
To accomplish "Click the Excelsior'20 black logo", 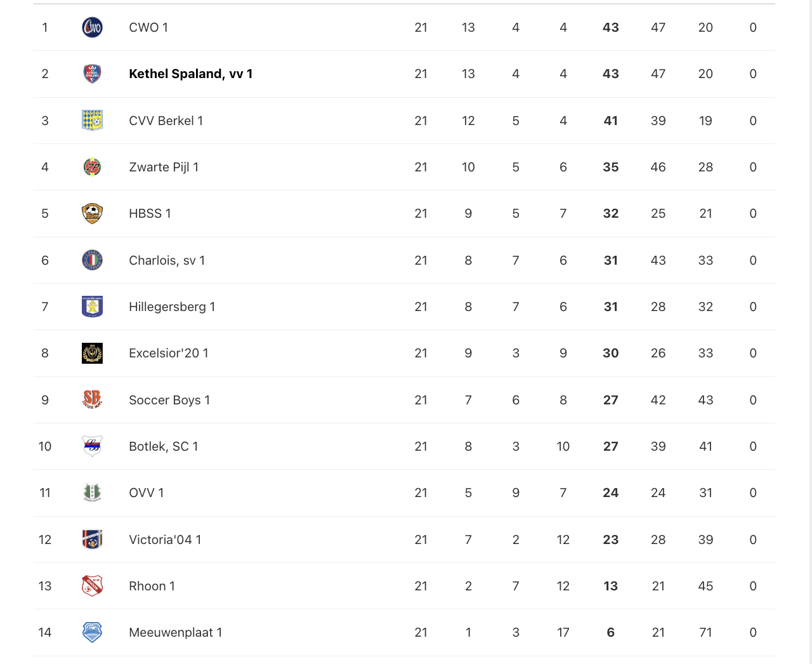I will coord(92,353).
